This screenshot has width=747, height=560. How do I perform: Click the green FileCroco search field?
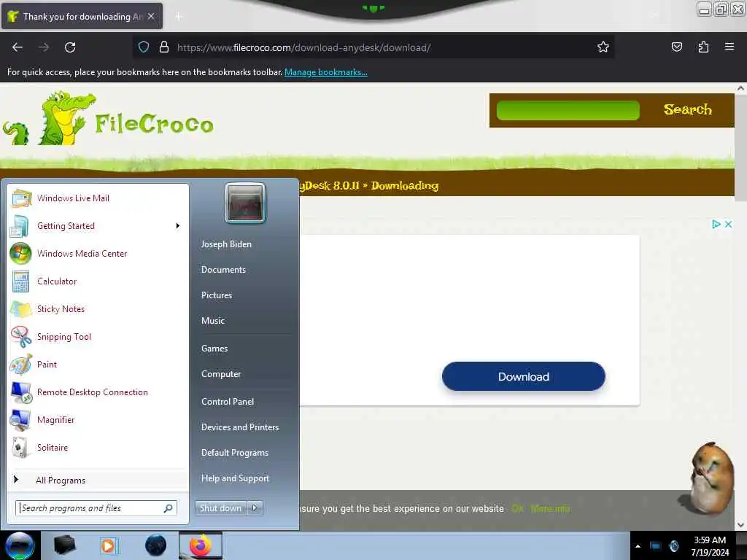coord(568,111)
